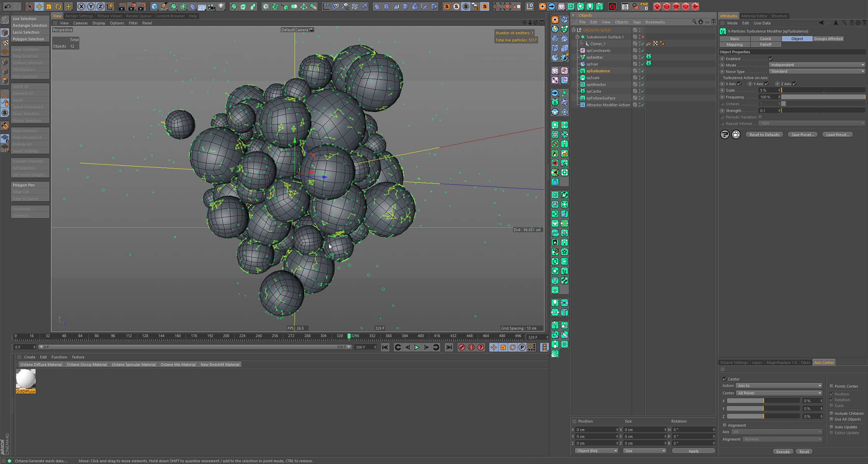Toggle the Y Axis turbulence checkbox

[x=767, y=84]
